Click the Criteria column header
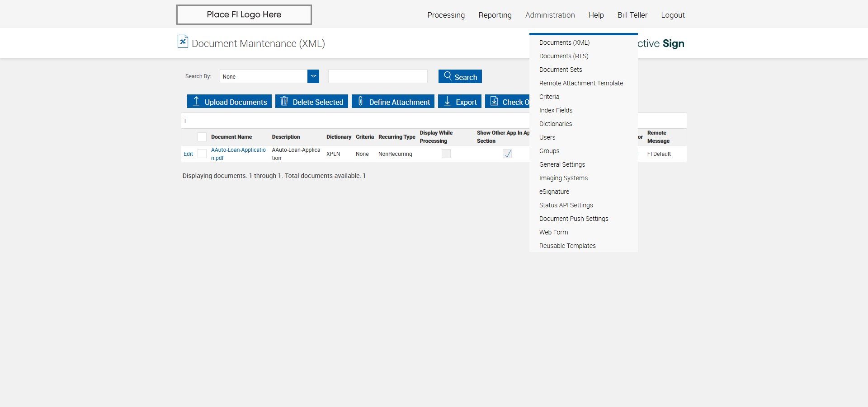The height and width of the screenshot is (407, 868). pos(365,137)
